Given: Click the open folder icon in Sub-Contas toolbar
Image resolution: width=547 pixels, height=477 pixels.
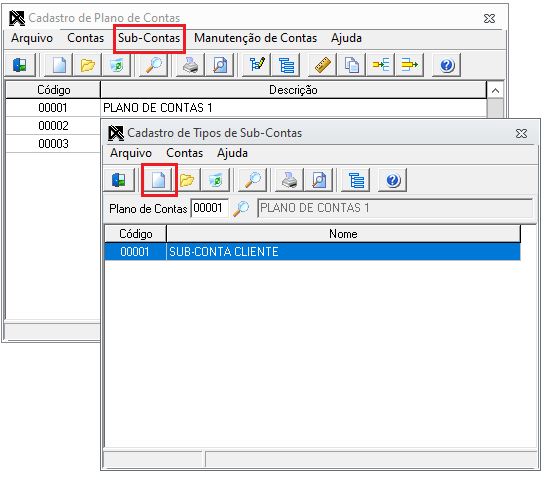Looking at the screenshot, I should click(187, 181).
